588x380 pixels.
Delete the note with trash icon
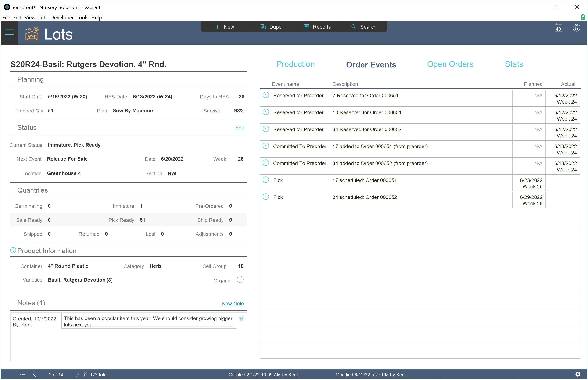click(x=241, y=319)
